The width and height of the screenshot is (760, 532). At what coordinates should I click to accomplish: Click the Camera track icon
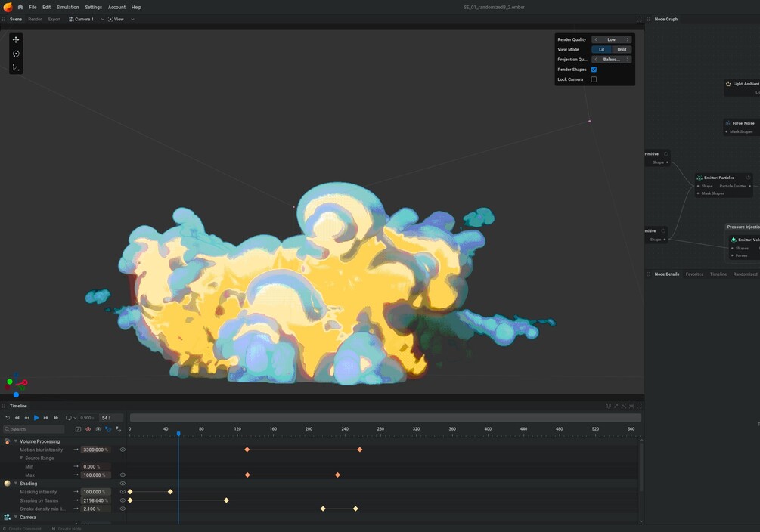[7, 518]
